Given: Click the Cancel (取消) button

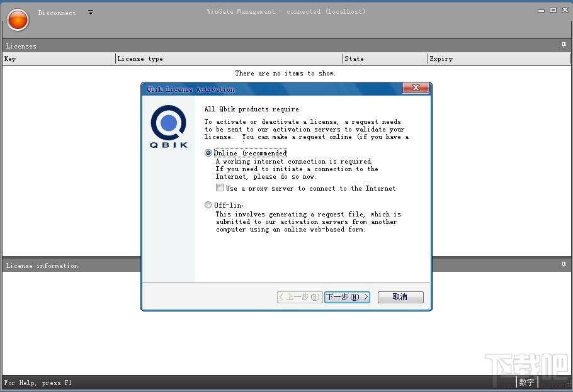Looking at the screenshot, I should pos(400,297).
